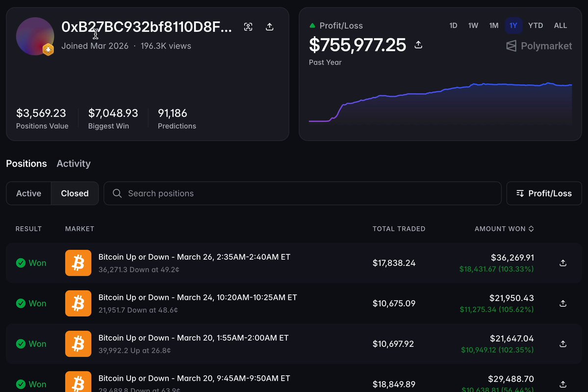Share the March 24, 10:20AM Bitcoin position
The width and height of the screenshot is (588, 392).
point(562,304)
